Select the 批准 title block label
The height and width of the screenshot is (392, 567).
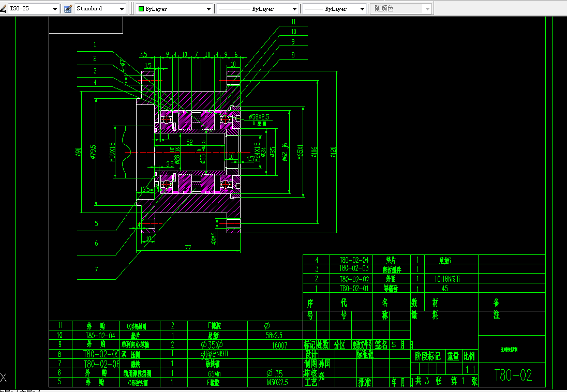coord(365,382)
